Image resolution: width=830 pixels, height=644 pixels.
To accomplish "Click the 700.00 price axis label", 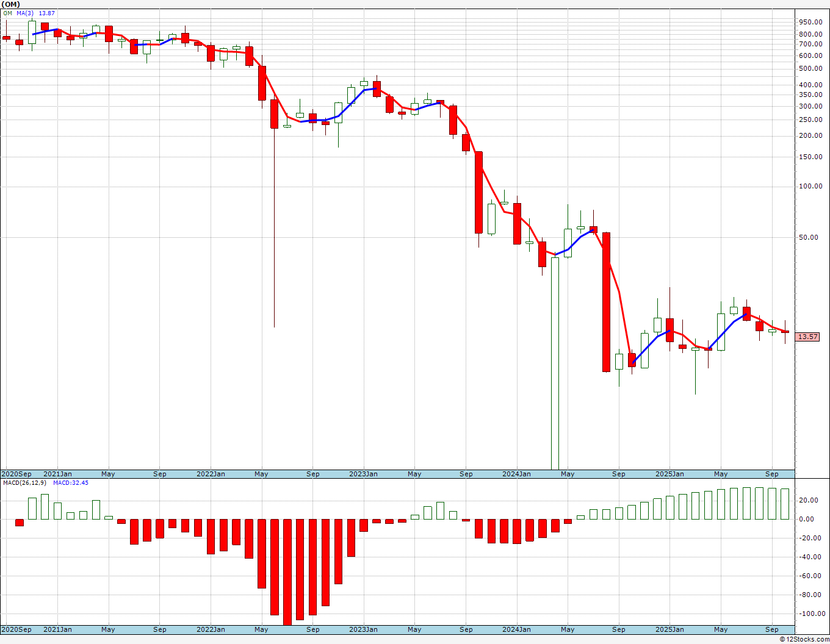I will tap(810, 45).
